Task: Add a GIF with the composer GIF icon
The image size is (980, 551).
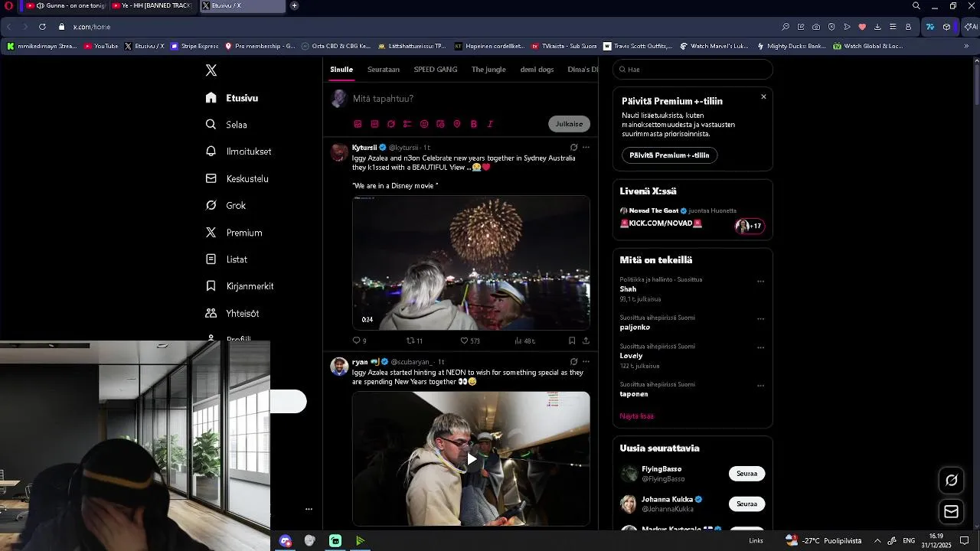Action: (x=374, y=124)
